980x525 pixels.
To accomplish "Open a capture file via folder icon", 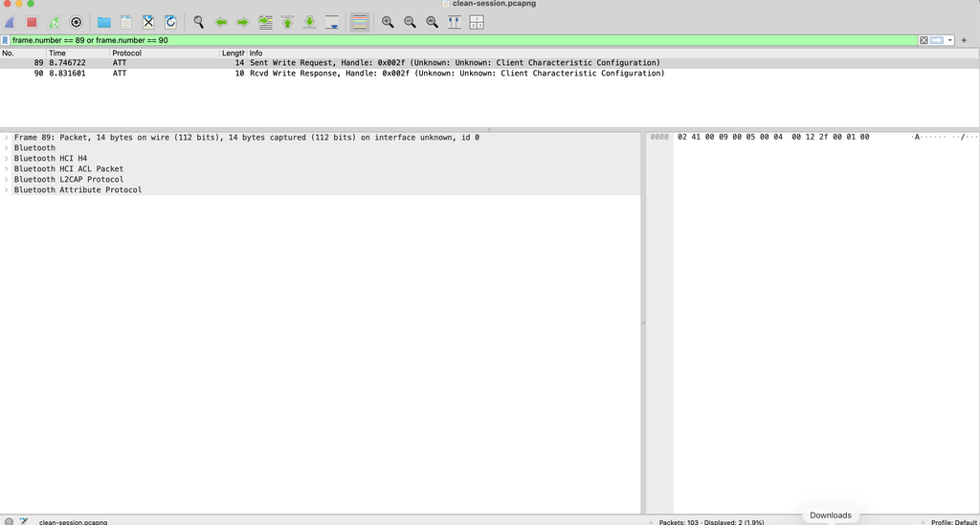I will (103, 23).
